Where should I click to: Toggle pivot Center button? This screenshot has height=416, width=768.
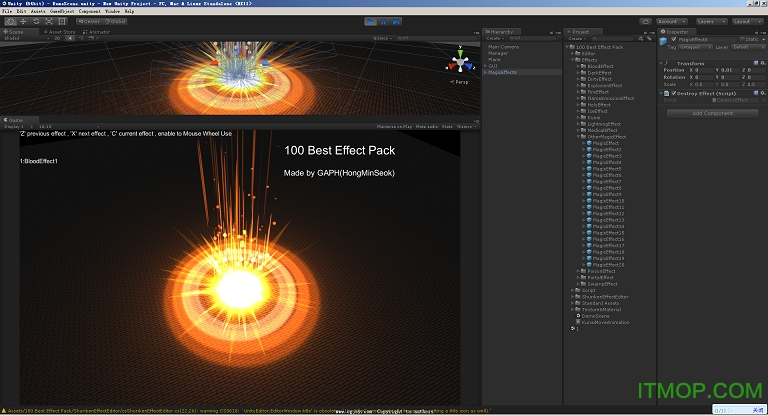(89, 22)
